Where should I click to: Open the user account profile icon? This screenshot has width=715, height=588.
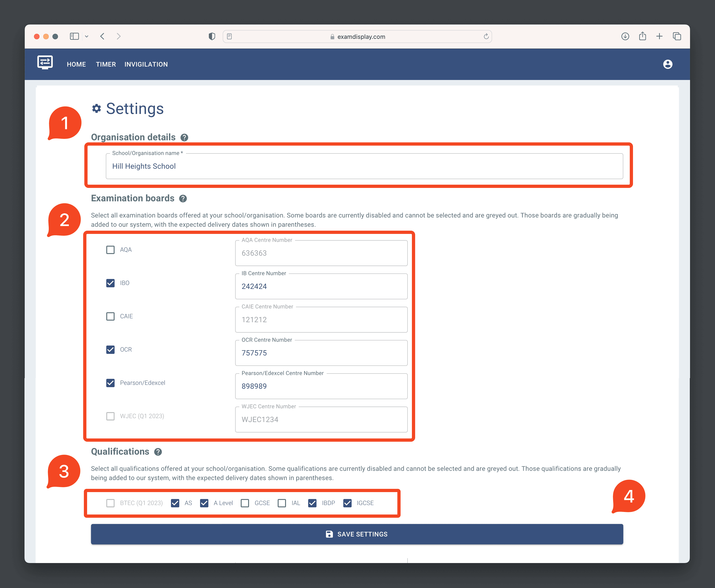668,64
